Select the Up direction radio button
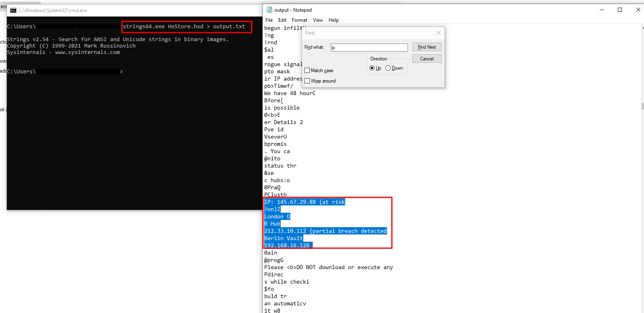Screen dimensions: 644x313 click(372, 68)
